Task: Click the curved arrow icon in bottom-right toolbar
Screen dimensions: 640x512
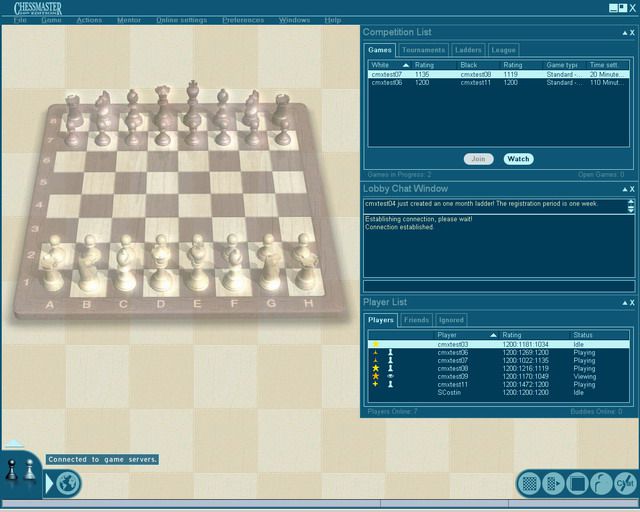Action: 600,484
